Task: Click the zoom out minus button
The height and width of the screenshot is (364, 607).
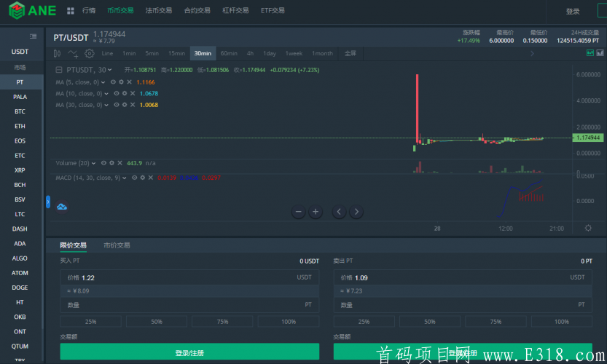Action: pyautogui.click(x=298, y=212)
